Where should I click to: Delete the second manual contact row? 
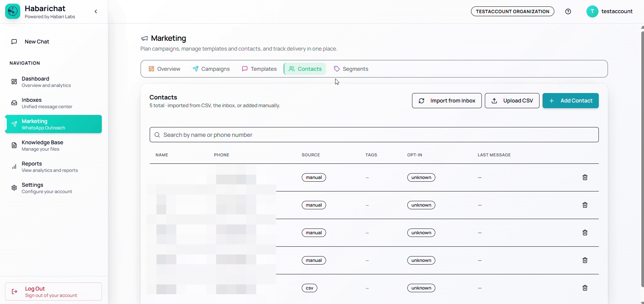click(x=585, y=205)
